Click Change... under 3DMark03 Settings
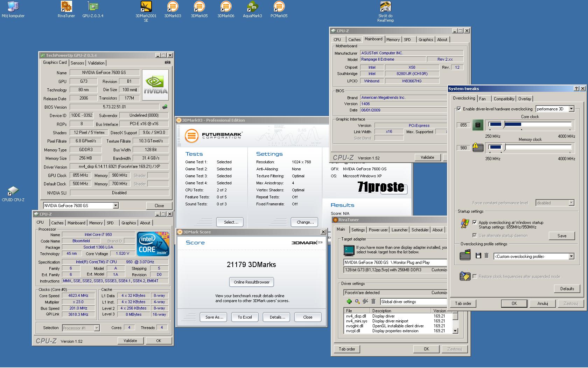 (x=305, y=222)
